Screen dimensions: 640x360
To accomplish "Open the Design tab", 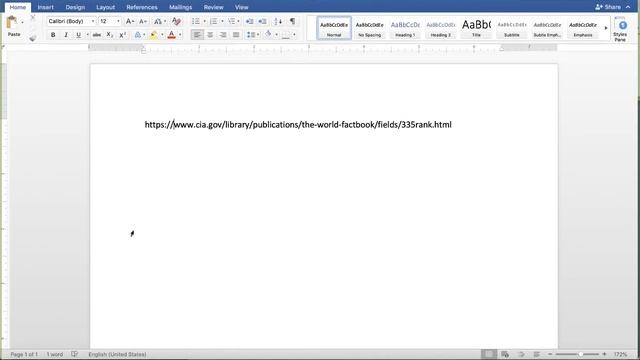I will point(75,7).
